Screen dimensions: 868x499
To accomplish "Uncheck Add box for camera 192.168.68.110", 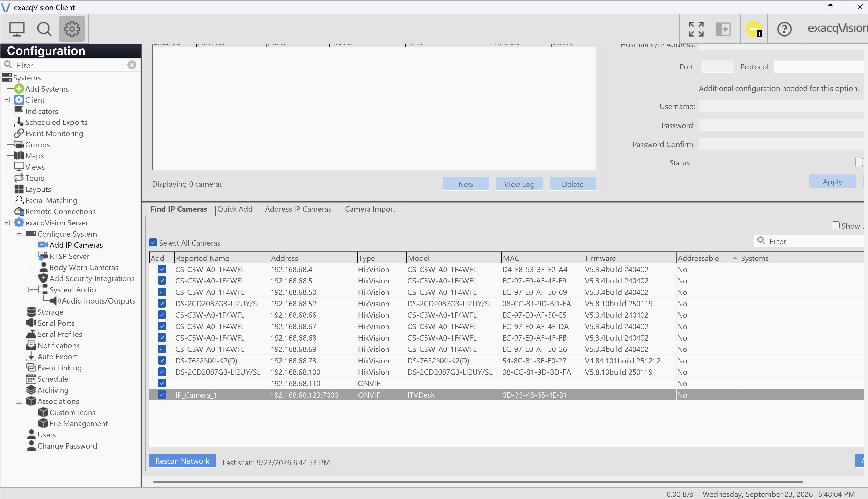I will tap(162, 383).
